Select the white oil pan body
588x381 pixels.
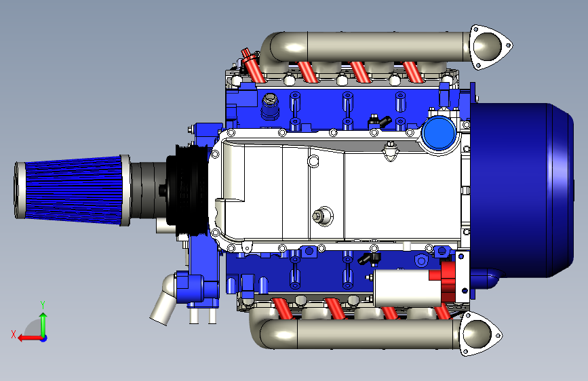pos(339,190)
